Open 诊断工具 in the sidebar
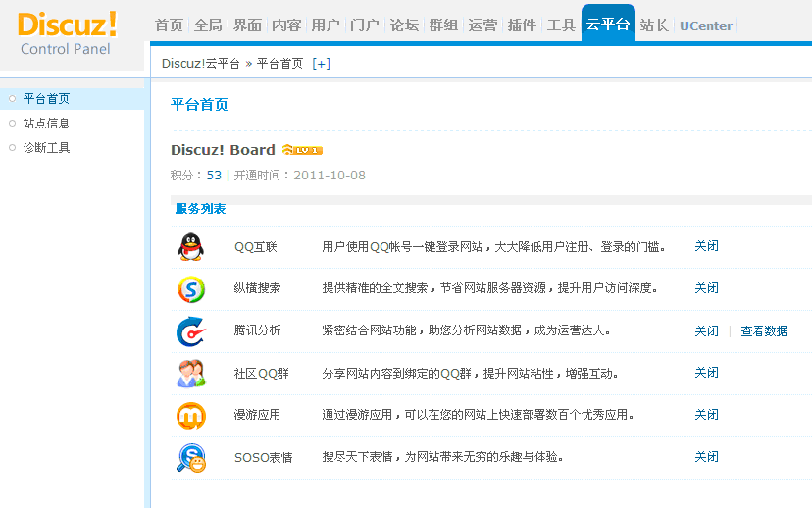This screenshot has height=508, width=812. [x=46, y=148]
